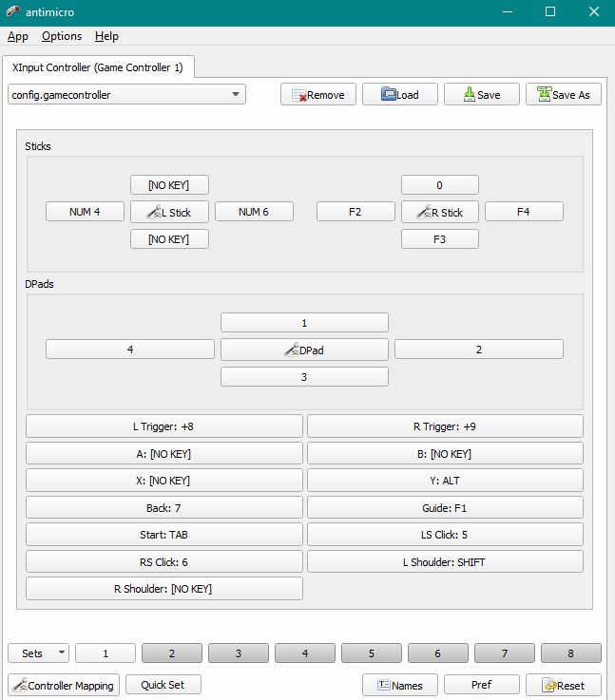Click the RS Click: 6 button
Screen dimensions: 615x700
164,561
